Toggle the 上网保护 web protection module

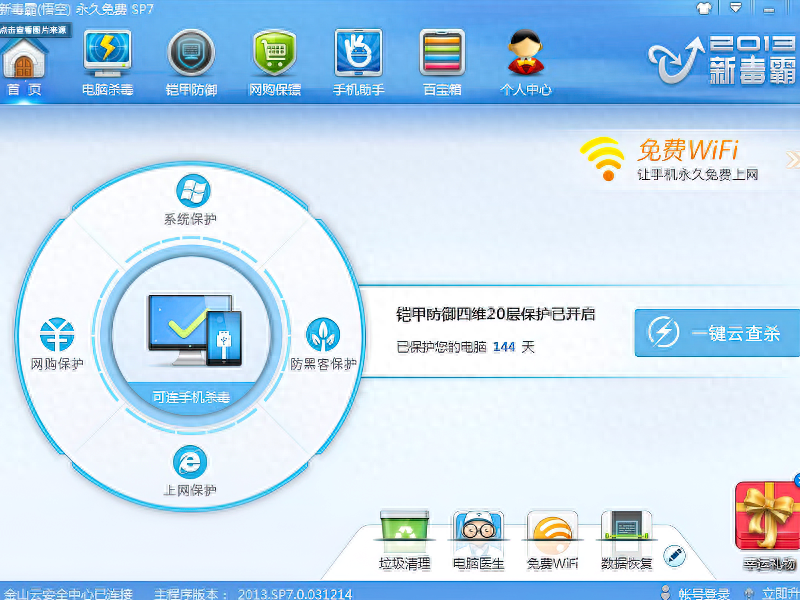pyautogui.click(x=190, y=470)
